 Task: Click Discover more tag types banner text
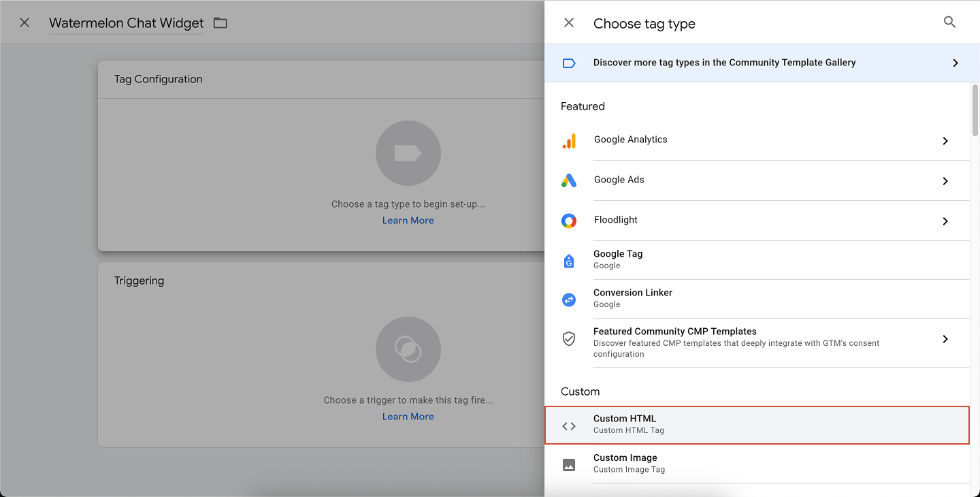click(x=725, y=63)
